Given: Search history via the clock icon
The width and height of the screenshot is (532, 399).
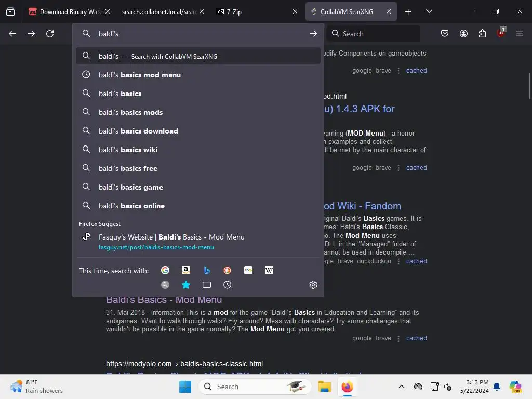Looking at the screenshot, I should 228,285.
